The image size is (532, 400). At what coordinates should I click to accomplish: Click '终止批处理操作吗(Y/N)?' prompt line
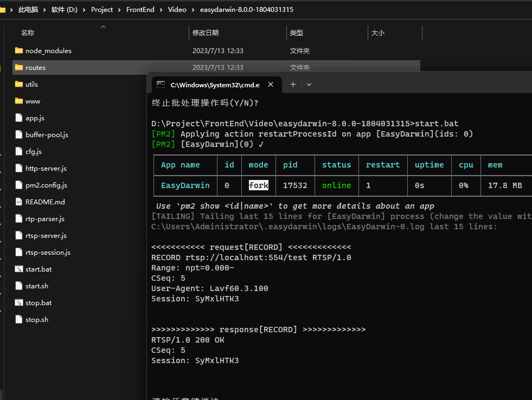pyautogui.click(x=205, y=103)
